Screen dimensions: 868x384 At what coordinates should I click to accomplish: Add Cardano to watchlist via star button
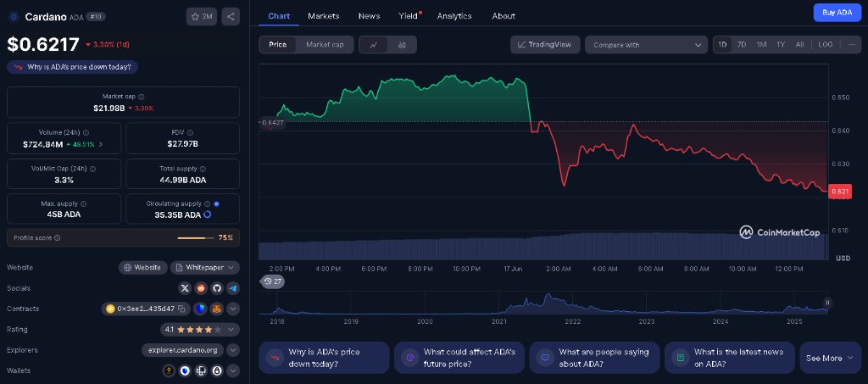point(202,17)
